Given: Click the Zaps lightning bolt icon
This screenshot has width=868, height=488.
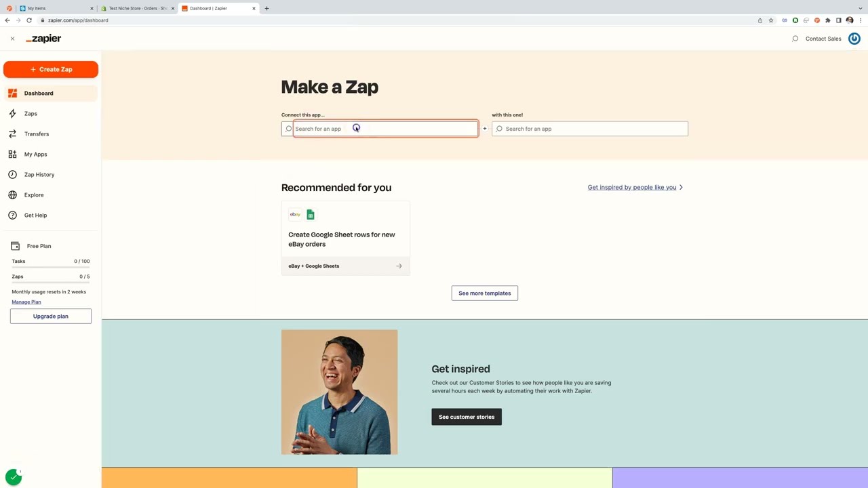Looking at the screenshot, I should point(12,113).
